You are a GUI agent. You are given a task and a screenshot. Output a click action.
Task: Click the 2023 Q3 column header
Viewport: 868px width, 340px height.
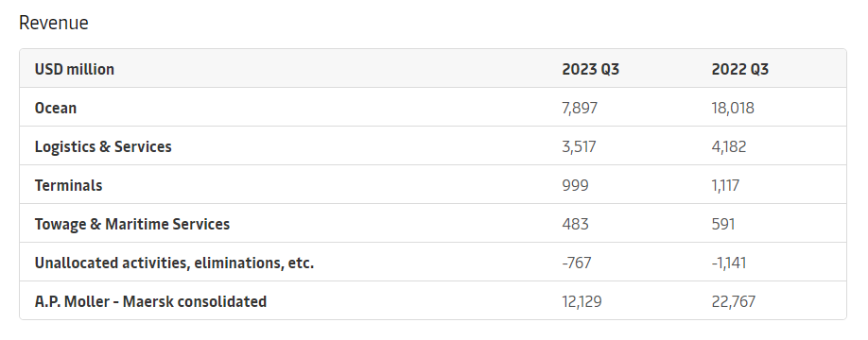(591, 69)
